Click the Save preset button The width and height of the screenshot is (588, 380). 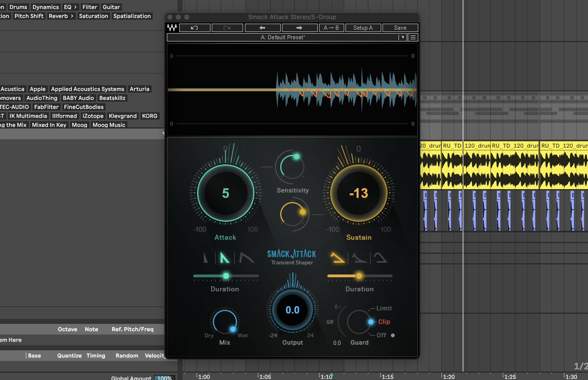[x=400, y=28]
